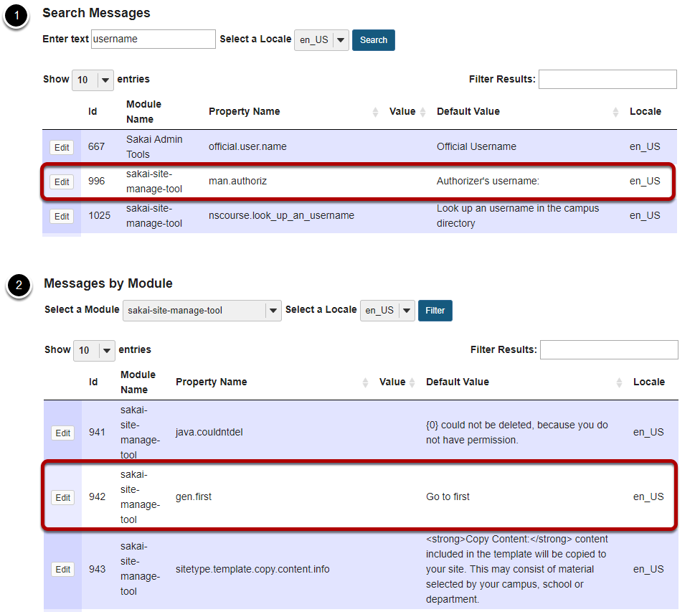This screenshot has height=612, width=700.
Task: Click Filter Results field in Messages by Module
Action: pos(609,350)
